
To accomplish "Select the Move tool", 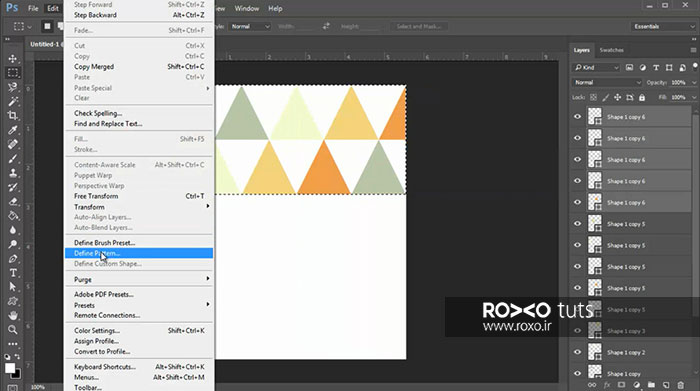I will [12, 58].
